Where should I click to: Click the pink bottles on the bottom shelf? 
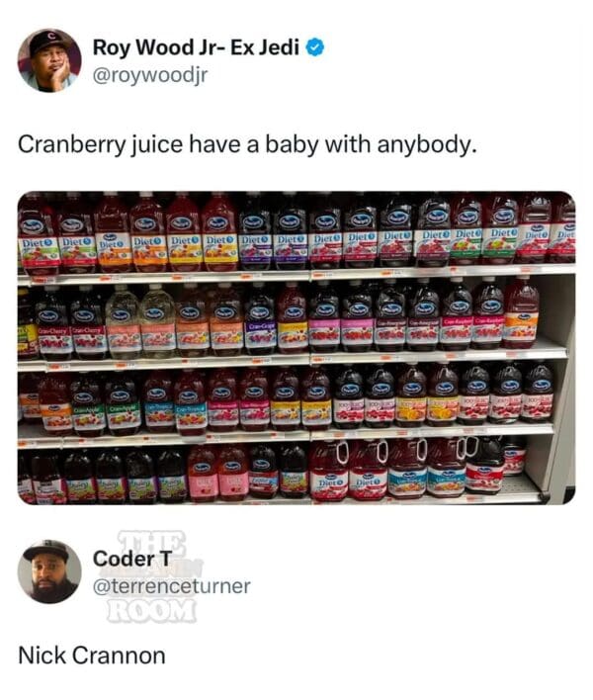[x=218, y=475]
